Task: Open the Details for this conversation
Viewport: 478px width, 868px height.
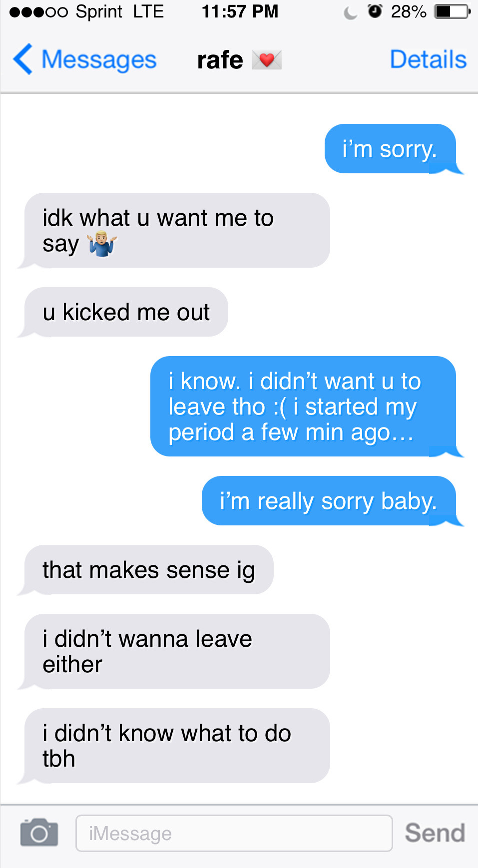Action: [x=428, y=59]
